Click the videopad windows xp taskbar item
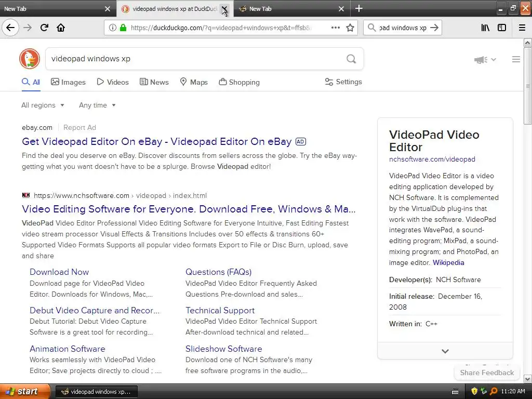Screen dimensions: 532x399 [96, 392]
